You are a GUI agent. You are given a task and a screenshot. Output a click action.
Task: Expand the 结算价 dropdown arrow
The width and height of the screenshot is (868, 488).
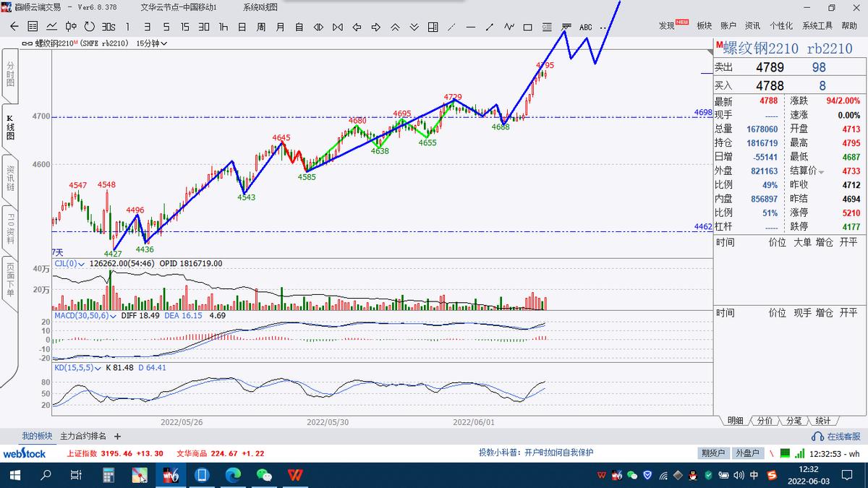[821, 171]
